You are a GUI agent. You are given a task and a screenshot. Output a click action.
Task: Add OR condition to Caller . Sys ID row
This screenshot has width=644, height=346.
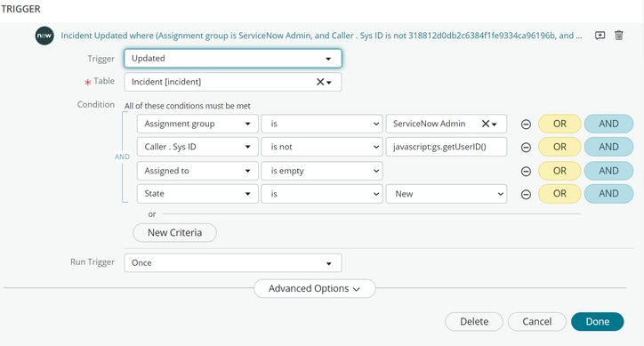(x=559, y=147)
